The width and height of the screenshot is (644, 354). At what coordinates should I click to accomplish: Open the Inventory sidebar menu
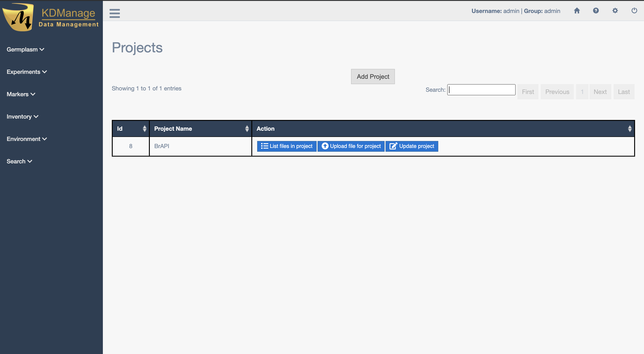click(x=22, y=117)
